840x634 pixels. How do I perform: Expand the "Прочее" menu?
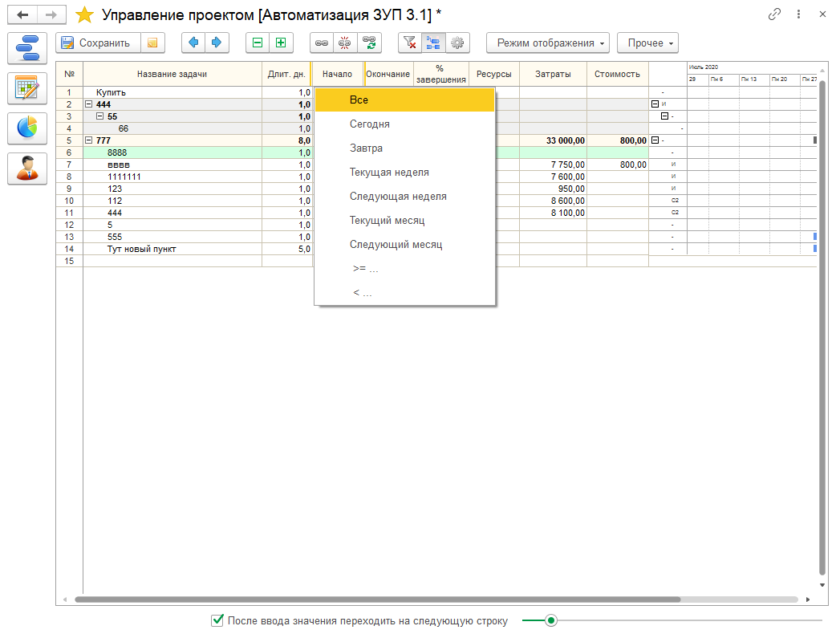pos(647,43)
